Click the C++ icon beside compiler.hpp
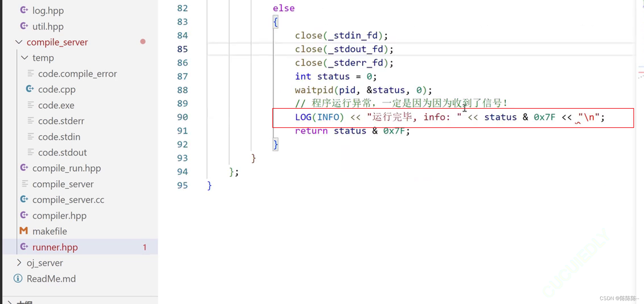This screenshot has width=644, height=304. click(24, 215)
